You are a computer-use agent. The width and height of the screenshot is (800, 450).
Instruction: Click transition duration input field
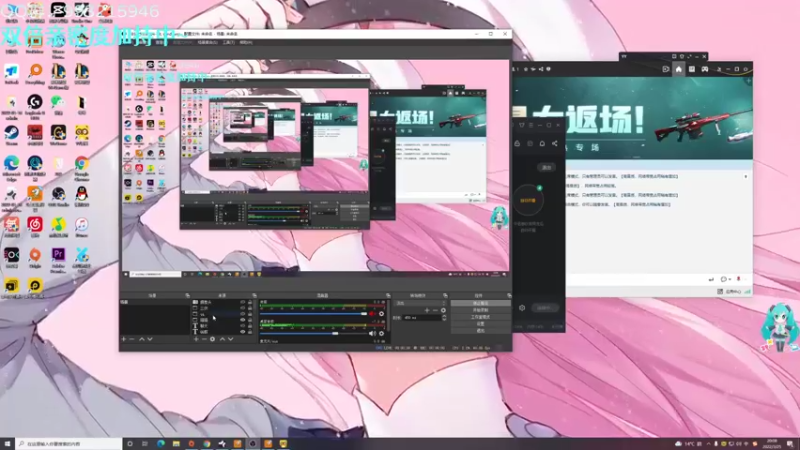pyautogui.click(x=421, y=317)
